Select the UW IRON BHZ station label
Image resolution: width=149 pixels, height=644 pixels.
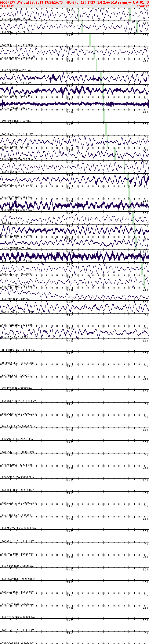point(17,338)
